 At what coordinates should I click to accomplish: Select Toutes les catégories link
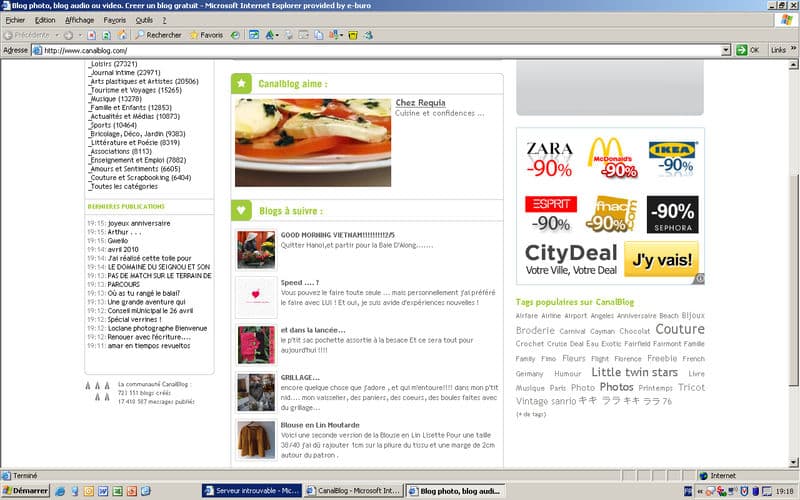pyautogui.click(x=124, y=186)
